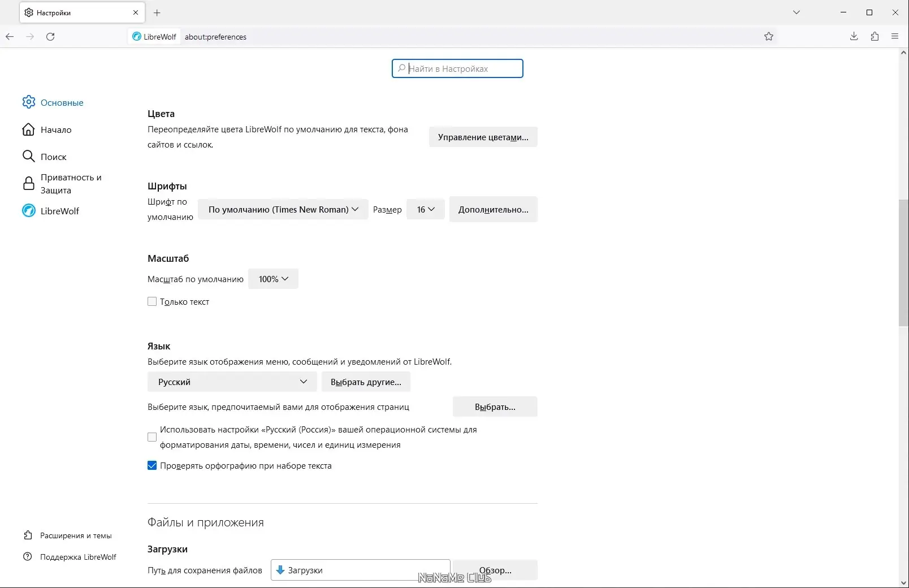
Task: Open the extensions toolbar button
Action: (875, 37)
